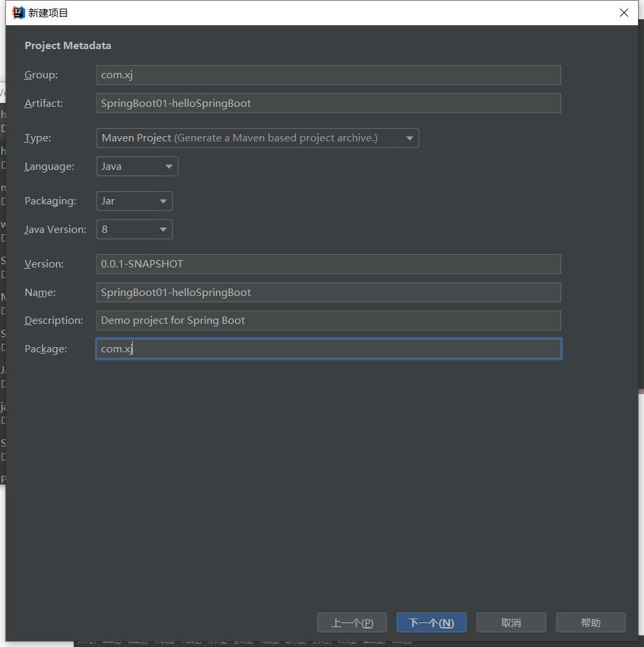Open the Packaging dropdown showing Jar
The height and width of the screenshot is (647, 644).
[134, 201]
